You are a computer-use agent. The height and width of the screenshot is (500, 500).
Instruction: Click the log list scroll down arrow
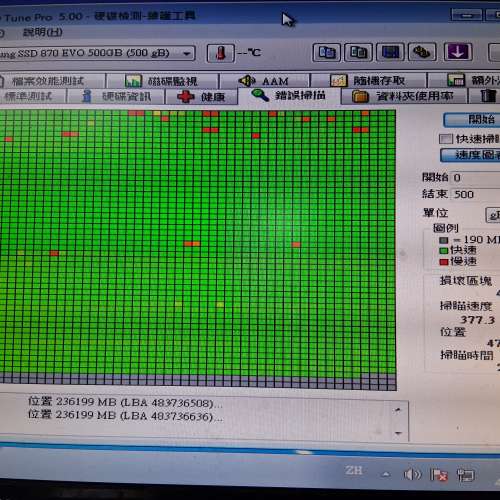coord(398,433)
